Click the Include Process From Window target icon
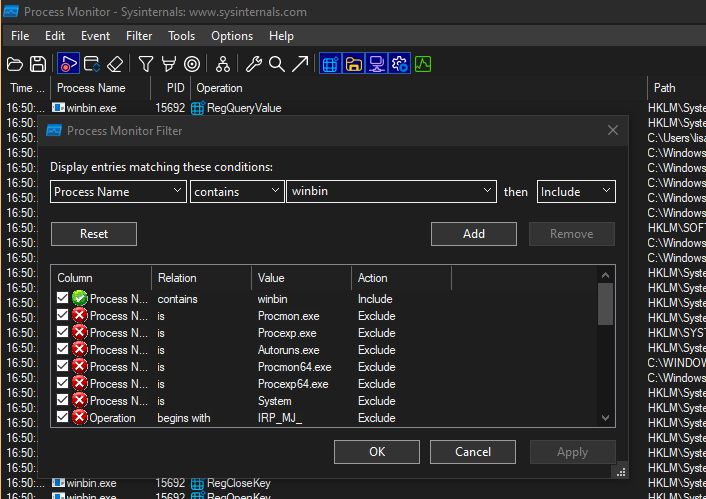 coord(192,64)
